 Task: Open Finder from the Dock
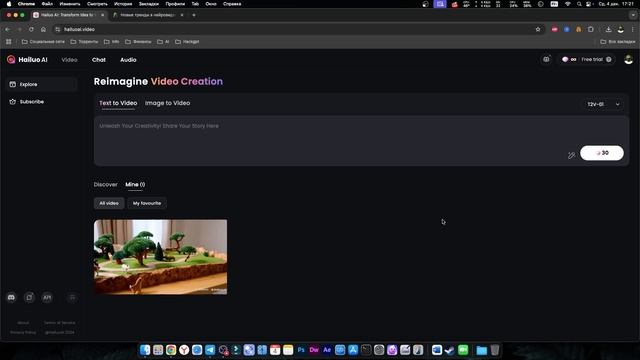pyautogui.click(x=145, y=350)
